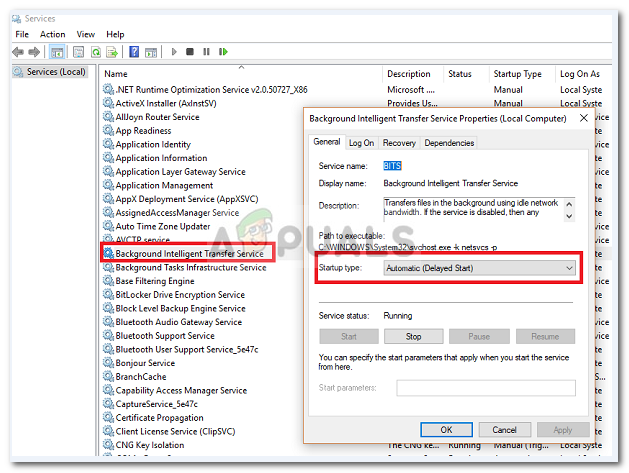Toggle Show/Hide Console Tree toolbar icon
The image size is (629, 473).
pos(57,52)
